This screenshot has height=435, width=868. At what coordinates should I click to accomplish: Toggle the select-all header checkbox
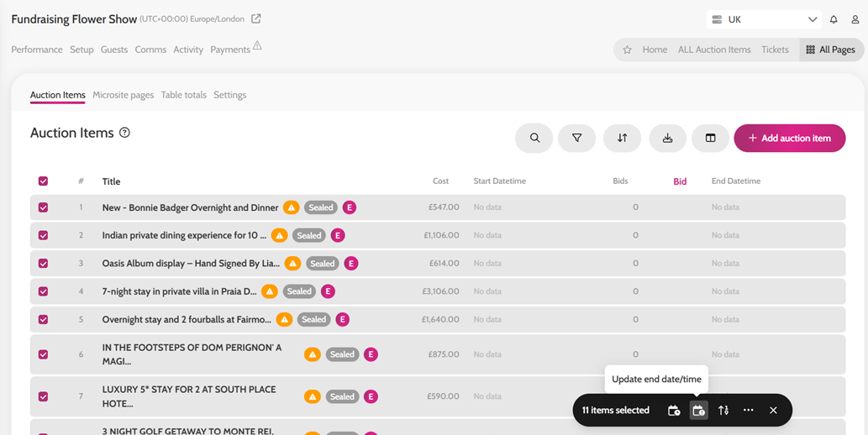(43, 181)
